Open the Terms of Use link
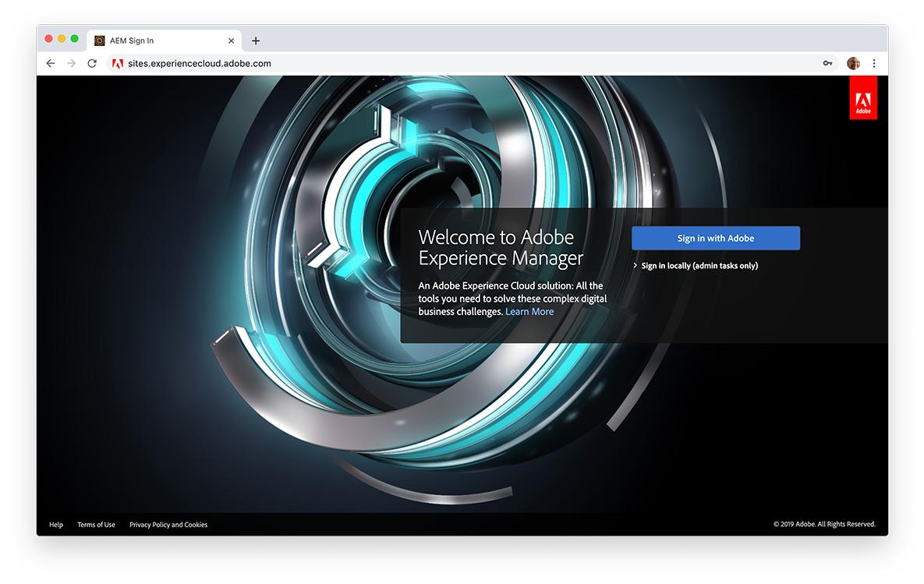 click(x=96, y=525)
